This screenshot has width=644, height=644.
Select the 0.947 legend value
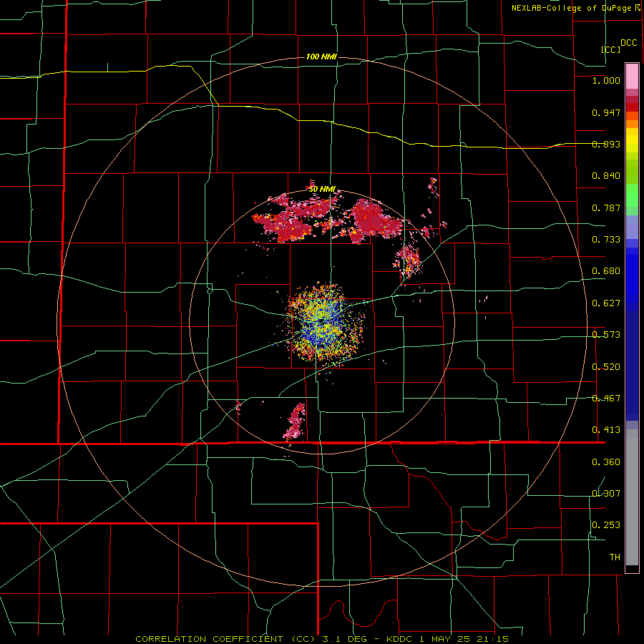(606, 112)
